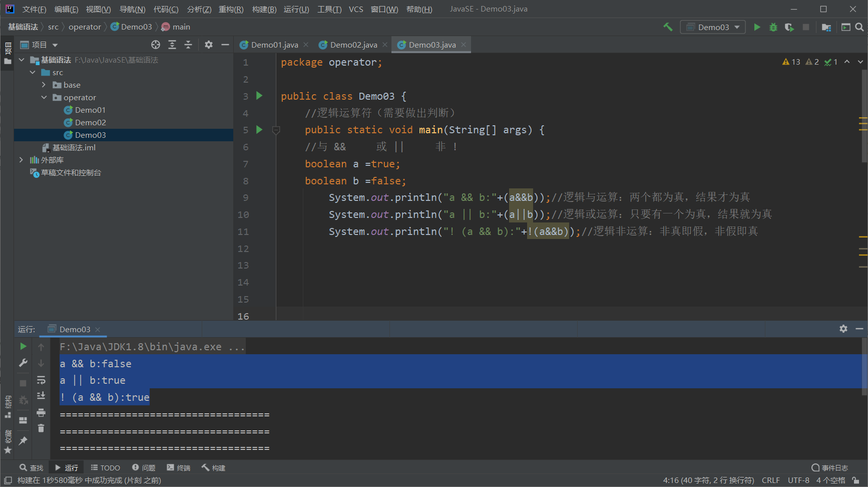Image resolution: width=868 pixels, height=487 pixels.
Task: Expand the 外部库 node
Action: [x=21, y=160]
